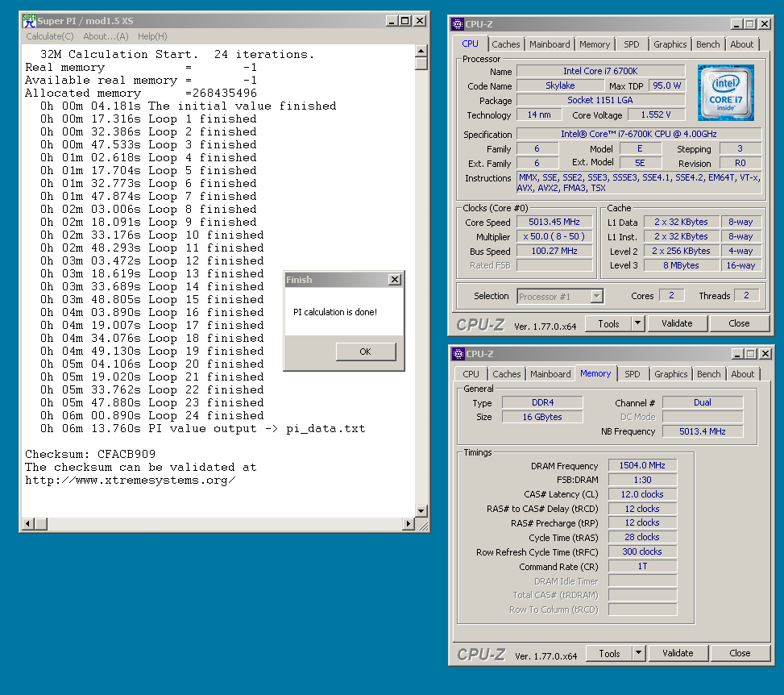Close the Finish dialog with X
This screenshot has height=695, width=784.
[x=395, y=280]
